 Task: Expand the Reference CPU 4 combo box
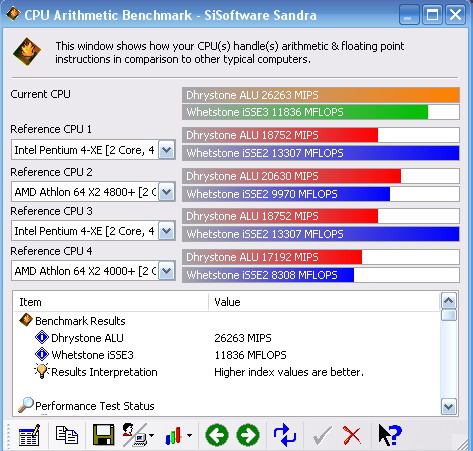(x=93, y=271)
